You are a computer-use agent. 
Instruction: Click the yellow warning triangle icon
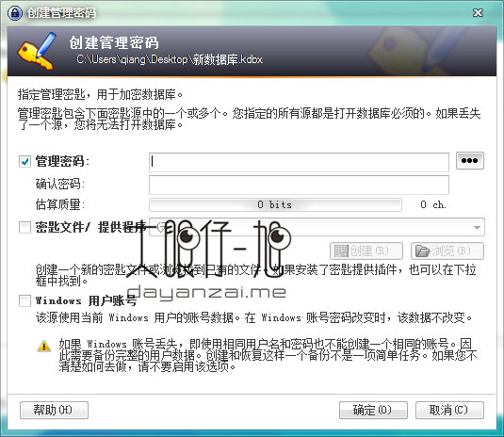(43, 346)
